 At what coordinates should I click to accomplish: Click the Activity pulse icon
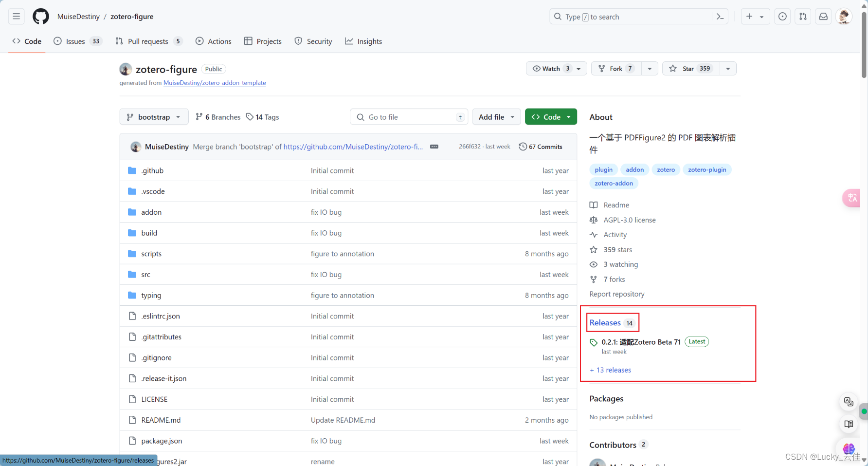[594, 235]
